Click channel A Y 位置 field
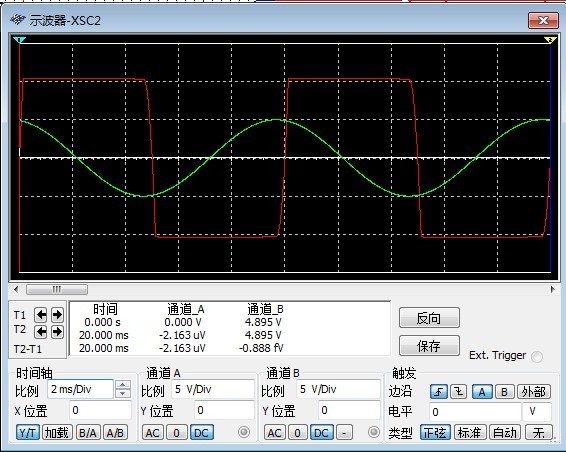The image size is (566, 452). point(224,410)
